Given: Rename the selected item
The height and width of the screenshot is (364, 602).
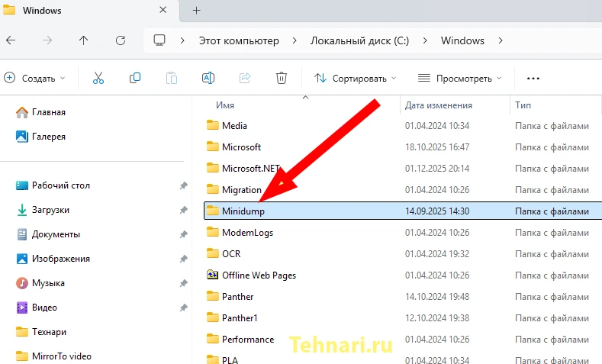Looking at the screenshot, I should (208, 79).
